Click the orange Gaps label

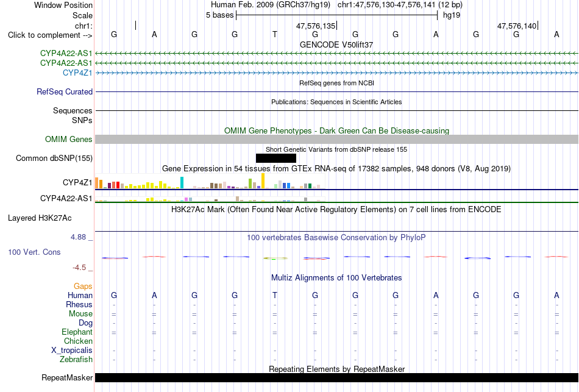coord(83,287)
